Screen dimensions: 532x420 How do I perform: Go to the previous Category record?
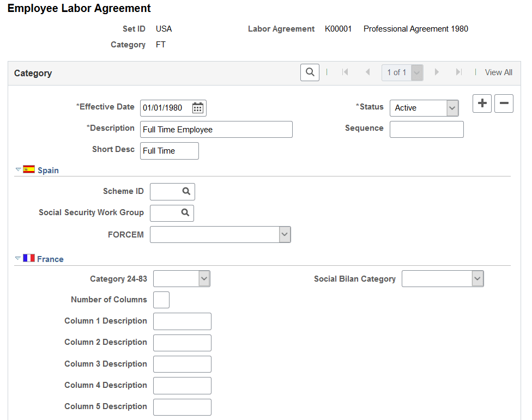[367, 72]
